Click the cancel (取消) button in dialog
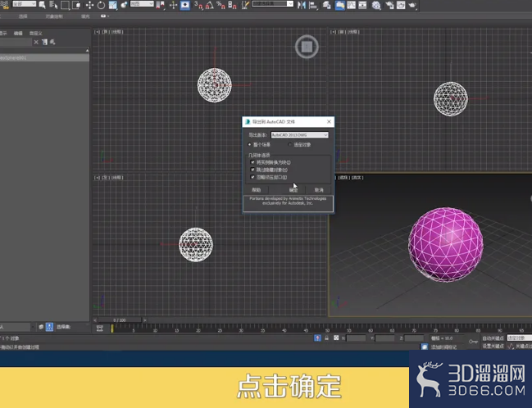The width and height of the screenshot is (532, 408). (x=319, y=190)
